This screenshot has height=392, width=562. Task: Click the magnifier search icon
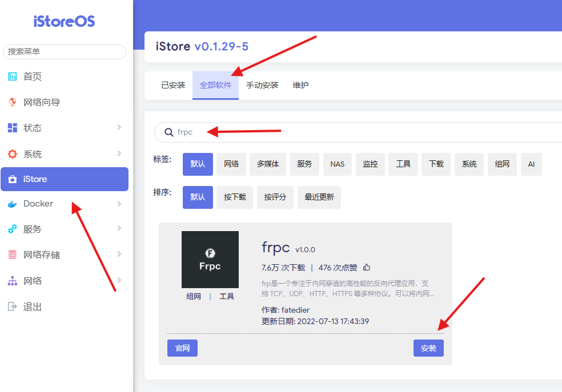coord(169,132)
